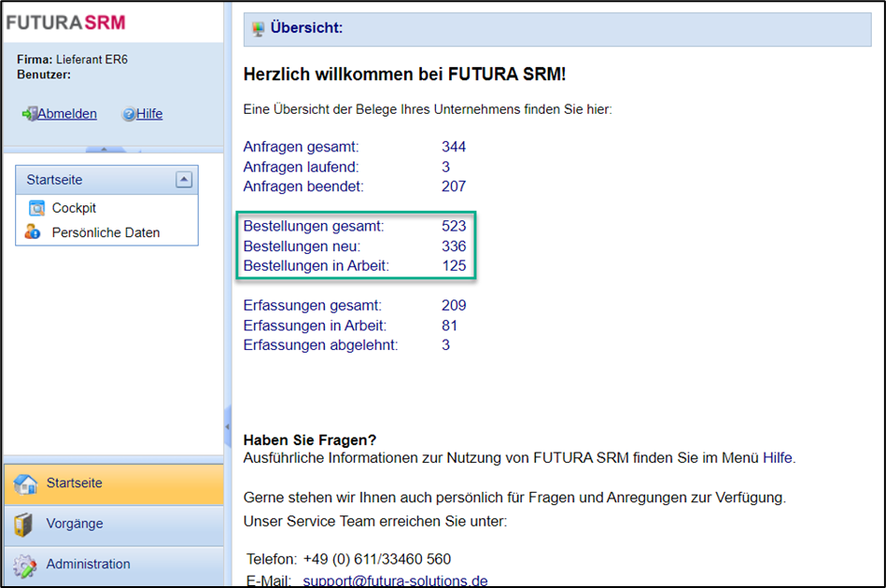886x588 pixels.
Task: Click the question mark icon beside Hilfe
Action: coord(129,114)
